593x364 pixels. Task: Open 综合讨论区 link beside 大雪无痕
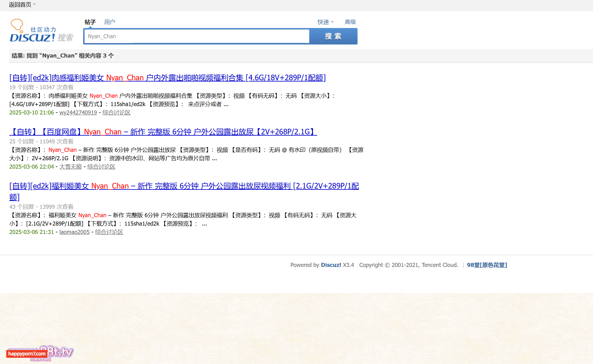click(x=101, y=167)
